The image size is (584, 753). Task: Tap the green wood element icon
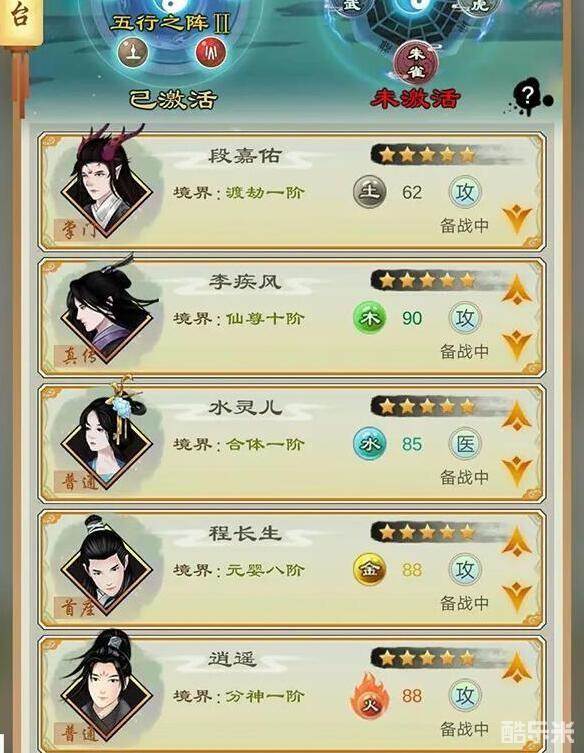click(369, 318)
